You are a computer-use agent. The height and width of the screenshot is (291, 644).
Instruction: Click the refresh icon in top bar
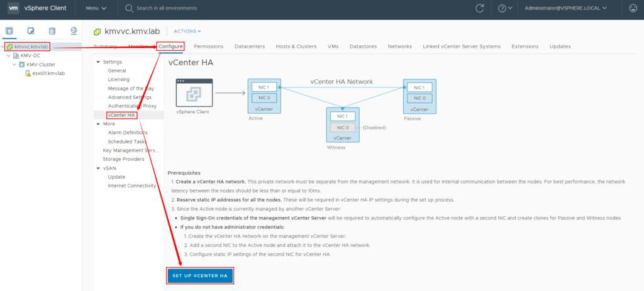pos(479,8)
